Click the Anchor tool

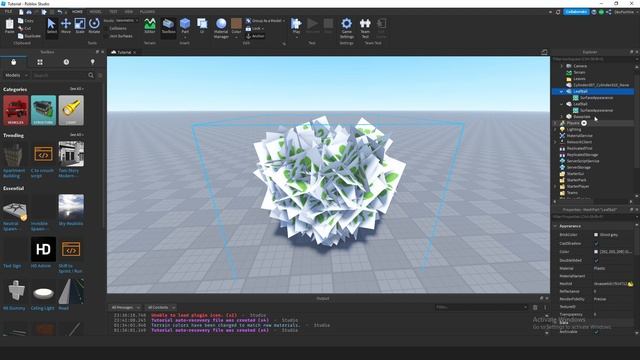(x=256, y=36)
